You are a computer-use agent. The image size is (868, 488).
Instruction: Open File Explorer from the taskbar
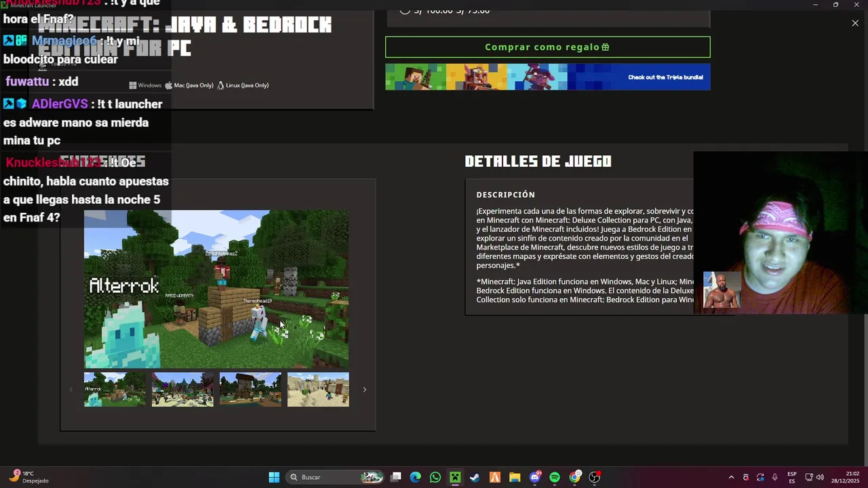(515, 477)
